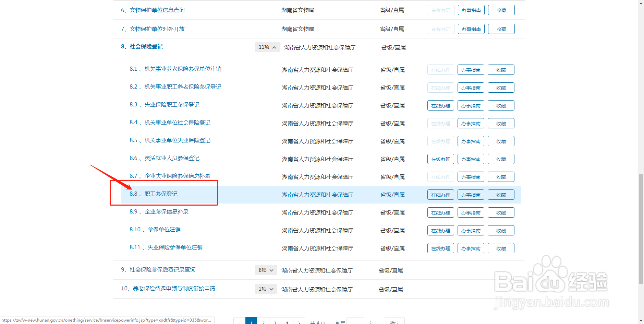This screenshot has width=644, height=324.
Task: Click 在线办理 for 8.8 职工参保登记
Action: 441,195
